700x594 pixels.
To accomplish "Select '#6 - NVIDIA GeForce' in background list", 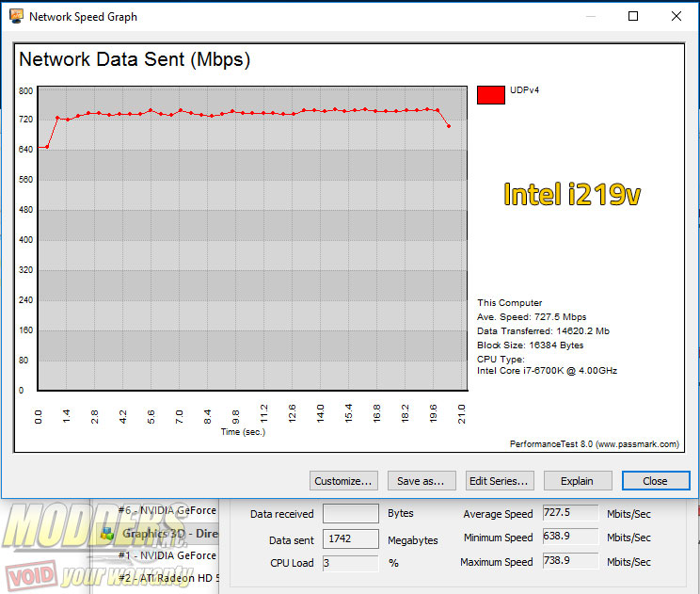I will tap(167, 510).
